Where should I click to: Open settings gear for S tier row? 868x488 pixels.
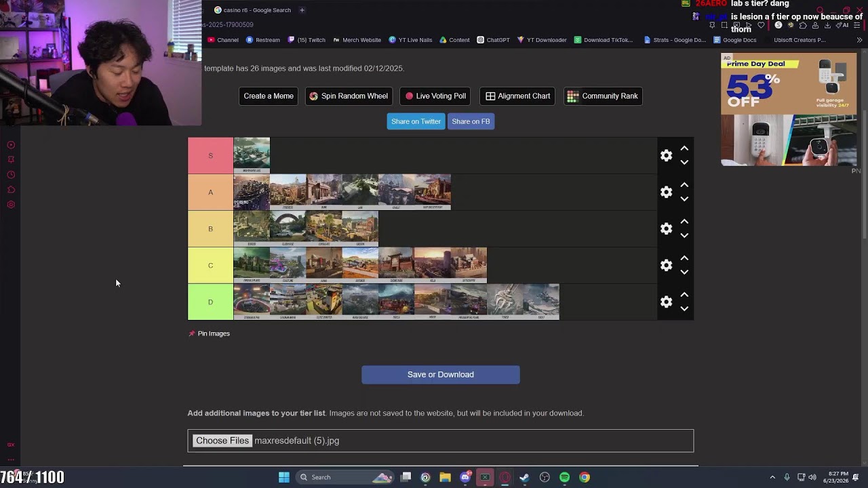666,156
